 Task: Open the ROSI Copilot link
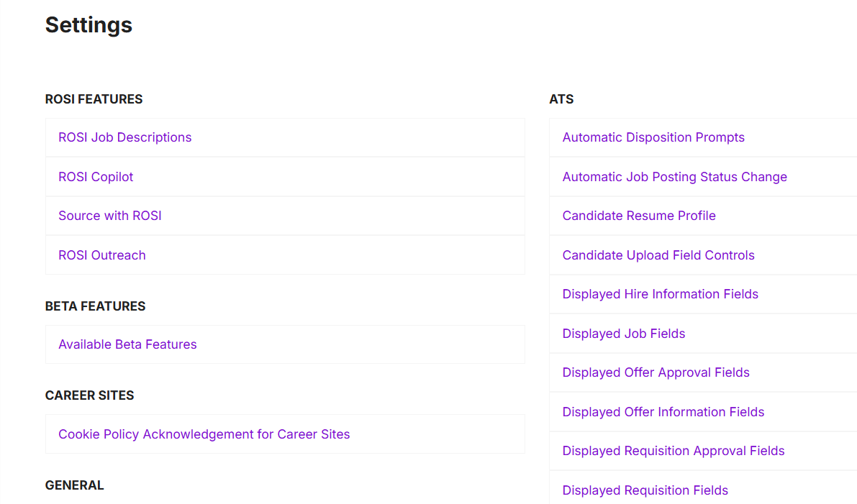(96, 177)
